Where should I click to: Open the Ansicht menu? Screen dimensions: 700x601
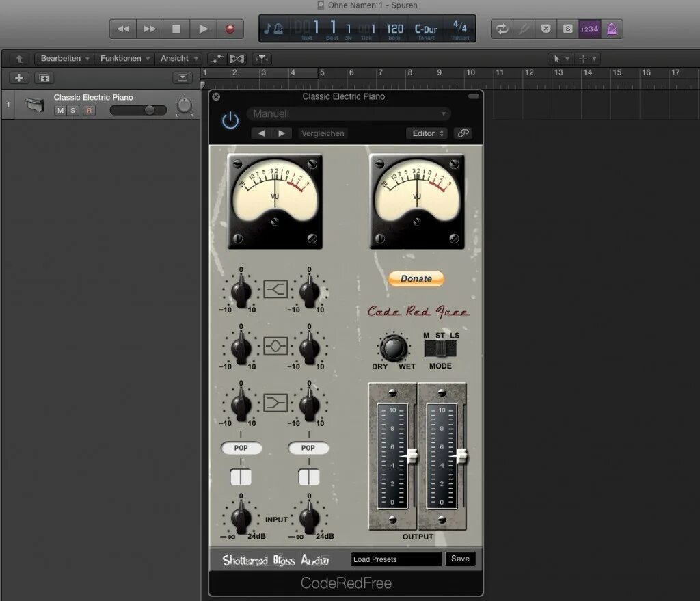tap(178, 59)
